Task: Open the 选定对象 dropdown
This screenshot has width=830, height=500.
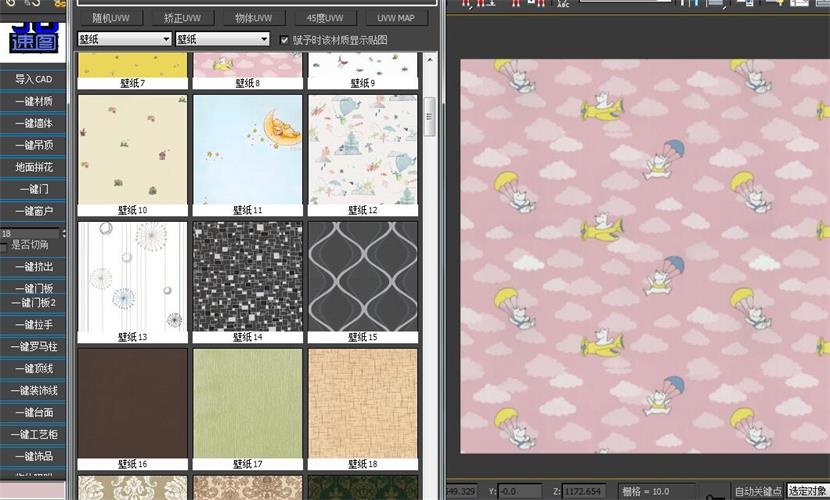Action: point(808,492)
